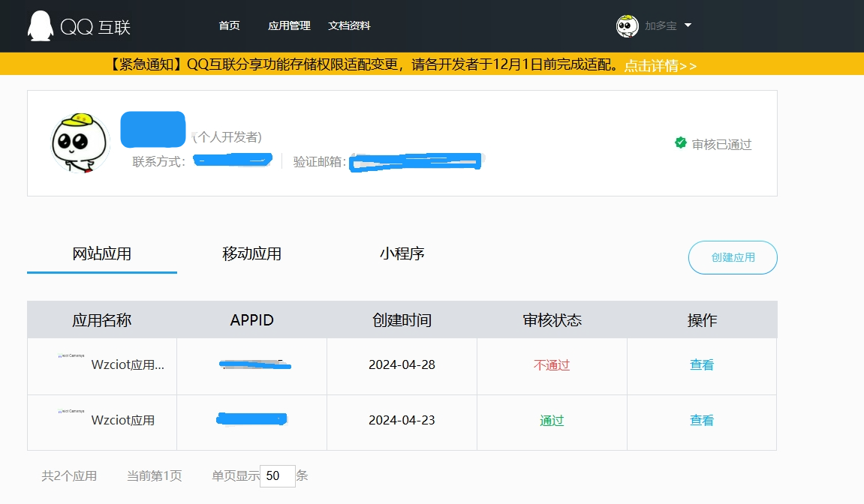Open 点击详情 link in the notice banner
This screenshot has width=864, height=504.
(659, 66)
